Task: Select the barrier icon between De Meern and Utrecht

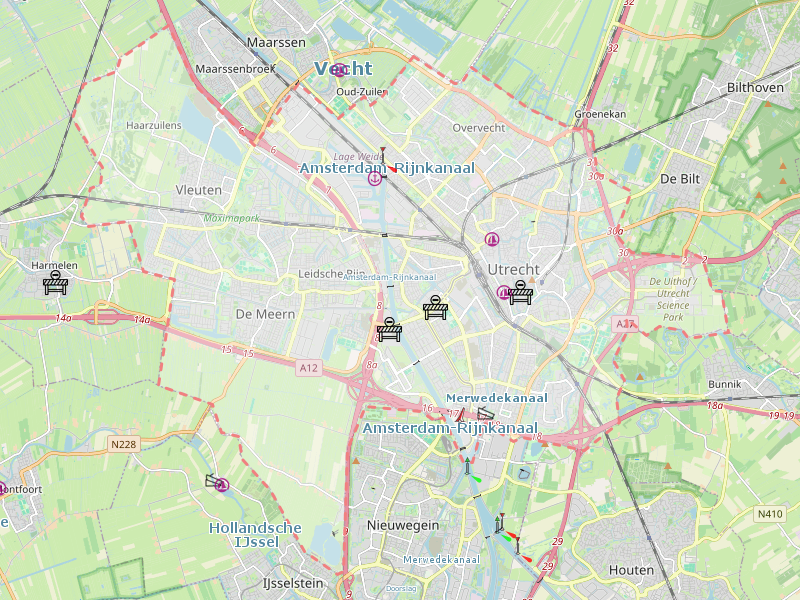Action: point(435,308)
